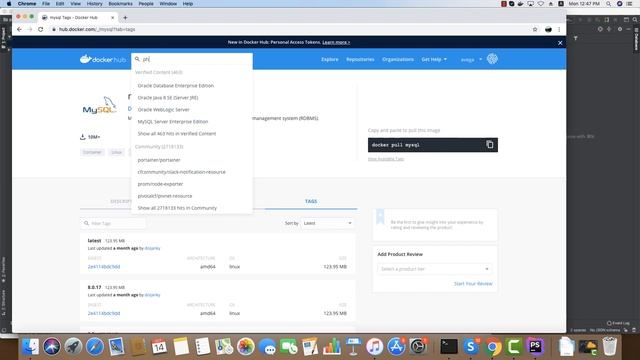Click the Linux category chip

pyautogui.click(x=116, y=152)
